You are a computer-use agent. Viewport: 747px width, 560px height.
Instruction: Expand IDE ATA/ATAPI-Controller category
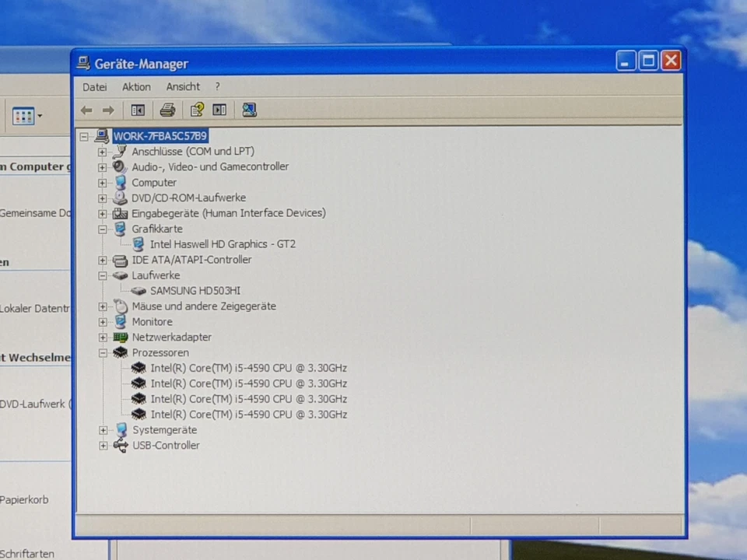click(102, 261)
